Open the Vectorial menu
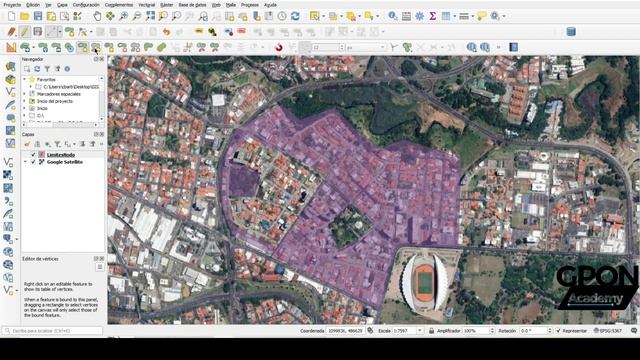This screenshot has height=360, width=640. click(x=147, y=5)
